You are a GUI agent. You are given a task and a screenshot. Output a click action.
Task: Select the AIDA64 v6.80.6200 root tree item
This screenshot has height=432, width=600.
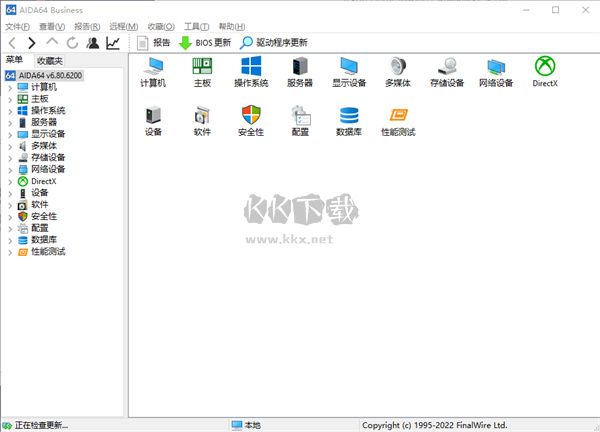44,75
